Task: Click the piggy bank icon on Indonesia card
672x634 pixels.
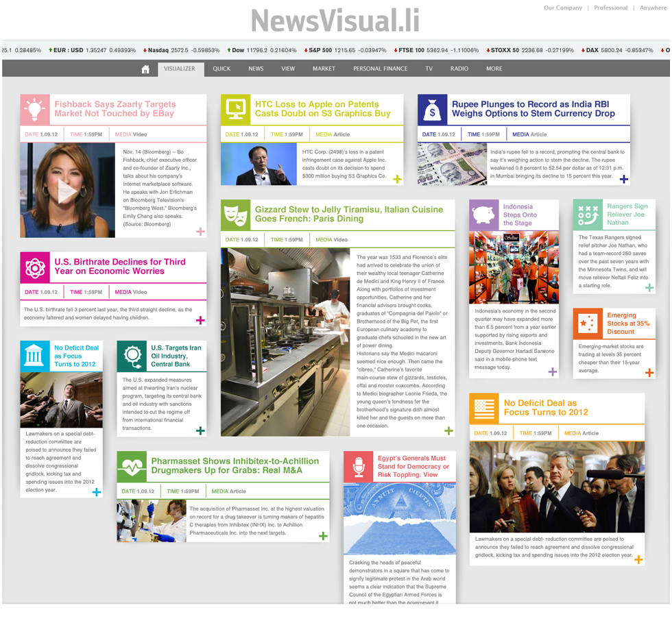Action: (483, 215)
